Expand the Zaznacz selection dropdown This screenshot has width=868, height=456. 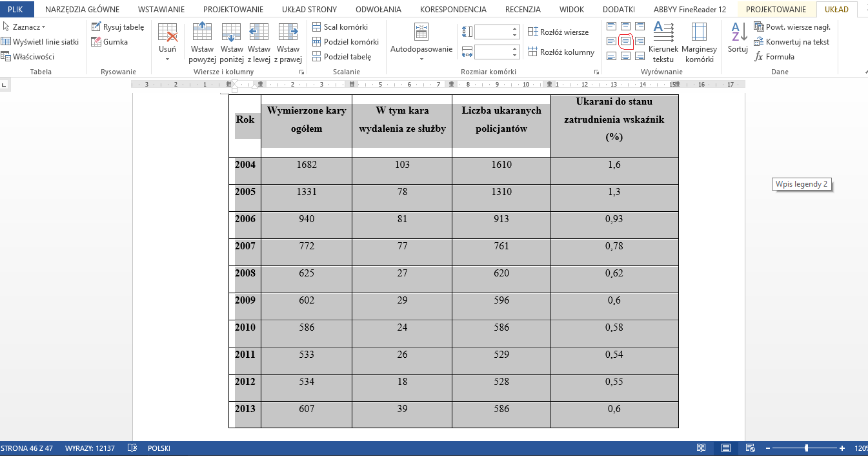25,27
